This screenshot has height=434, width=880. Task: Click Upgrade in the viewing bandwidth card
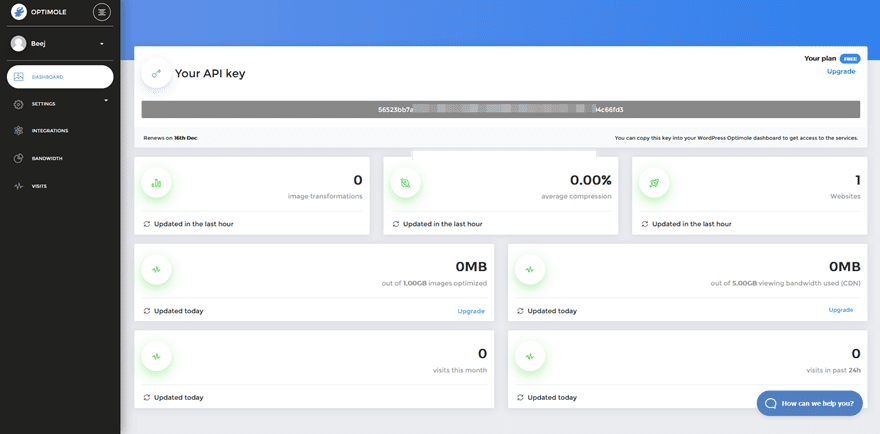click(841, 310)
